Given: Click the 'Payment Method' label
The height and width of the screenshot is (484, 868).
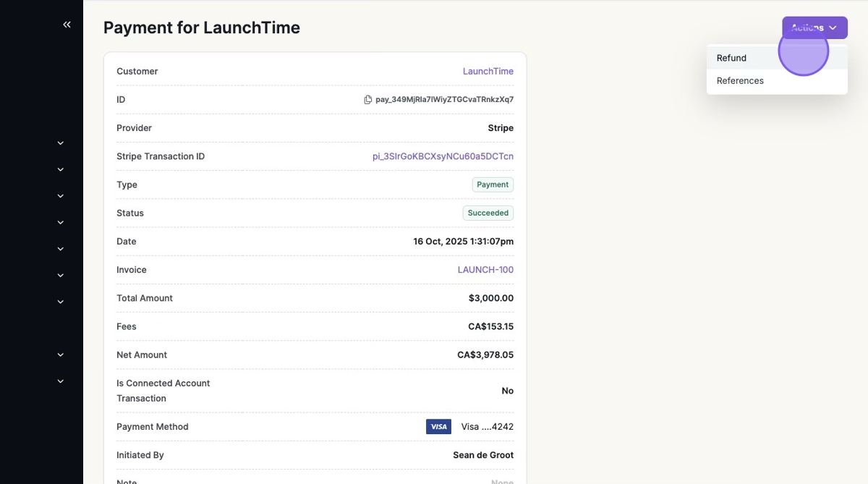Looking at the screenshot, I should (153, 427).
